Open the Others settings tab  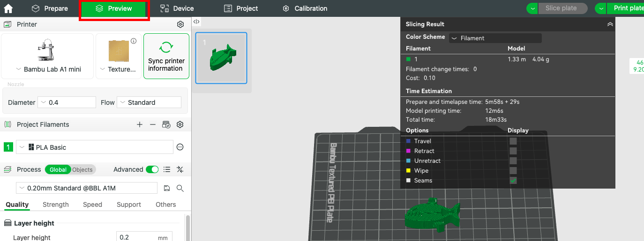166,204
